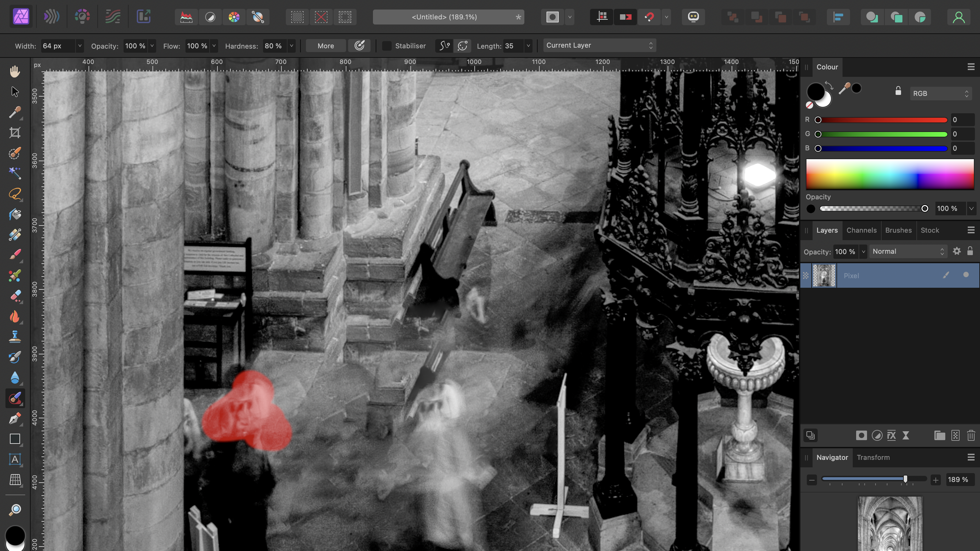This screenshot has width=980, height=551.
Task: Select the Blur (droplet) tool
Action: pos(15,378)
